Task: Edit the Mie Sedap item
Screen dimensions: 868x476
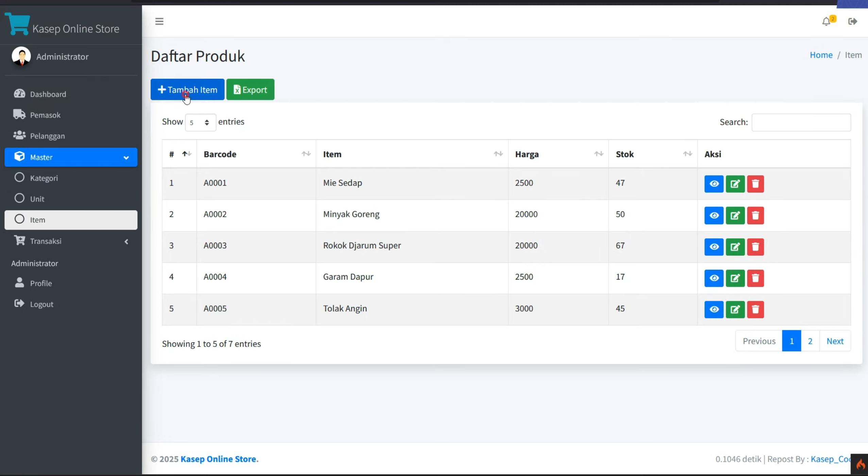Action: point(735,184)
